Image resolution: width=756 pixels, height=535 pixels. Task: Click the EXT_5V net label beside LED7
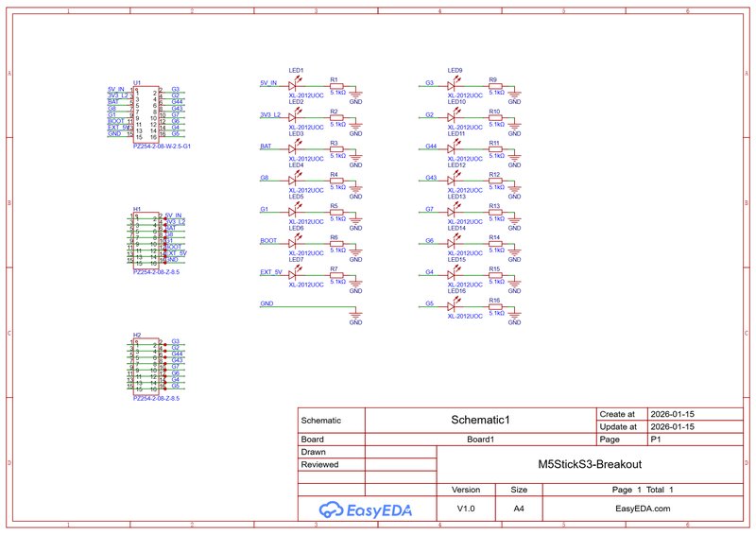coord(271,272)
